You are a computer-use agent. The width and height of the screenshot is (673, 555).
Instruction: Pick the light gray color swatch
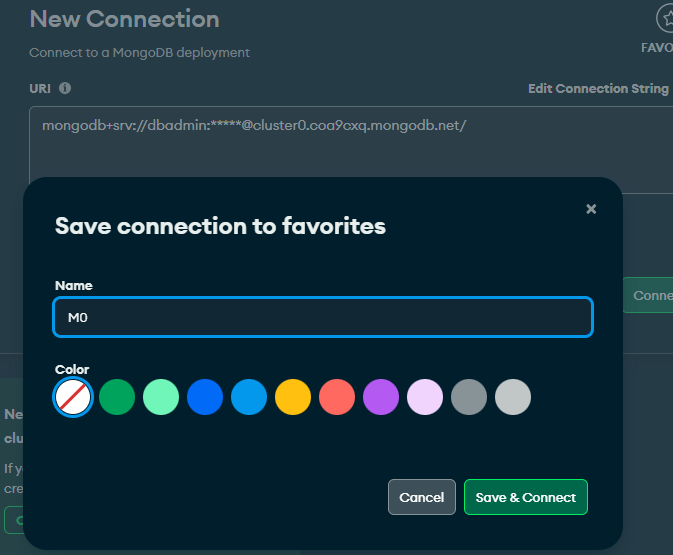point(513,397)
